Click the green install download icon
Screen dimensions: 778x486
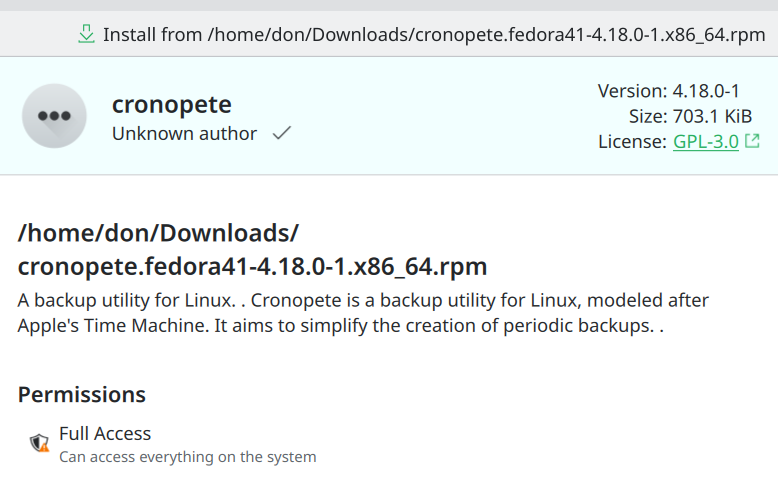tap(86, 34)
